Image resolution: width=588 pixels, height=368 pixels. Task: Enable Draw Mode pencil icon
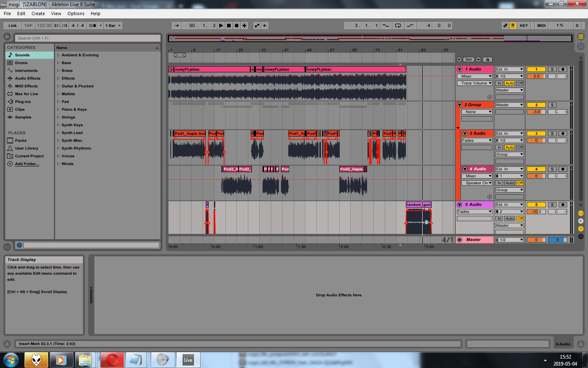(x=505, y=25)
